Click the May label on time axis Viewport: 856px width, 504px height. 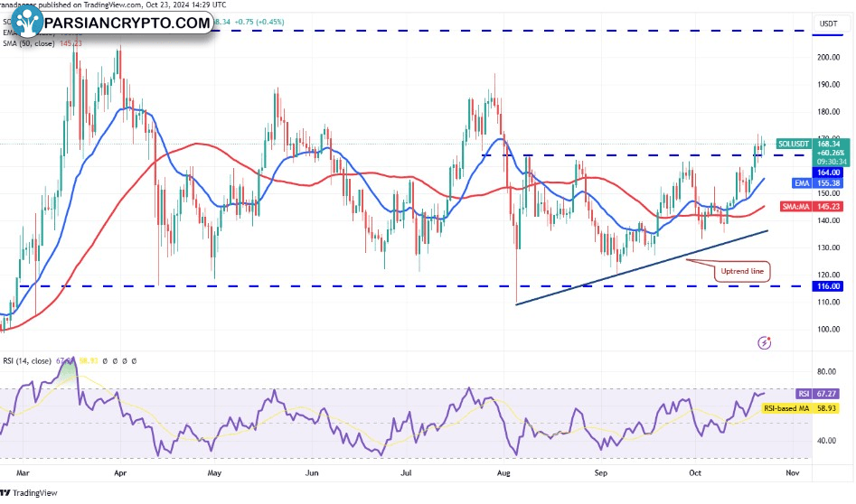[x=214, y=473]
